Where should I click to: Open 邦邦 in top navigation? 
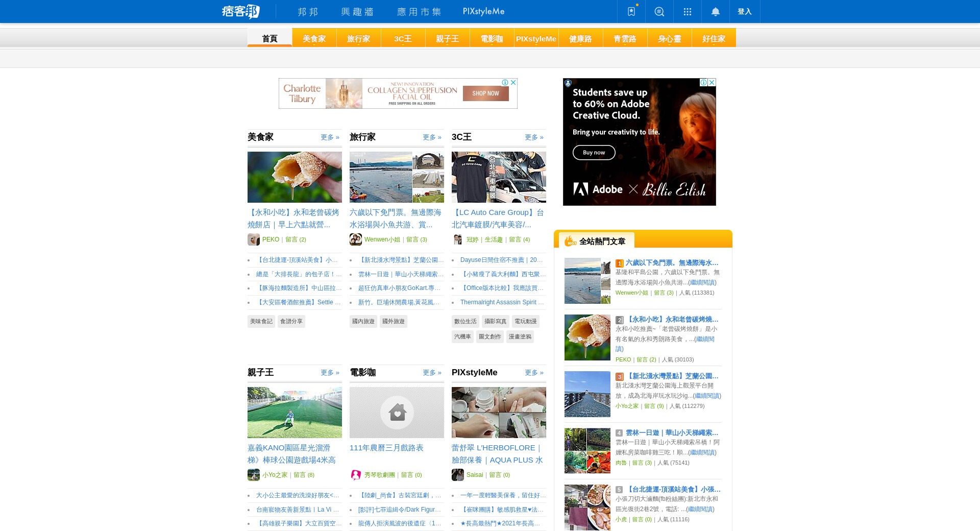(x=308, y=11)
